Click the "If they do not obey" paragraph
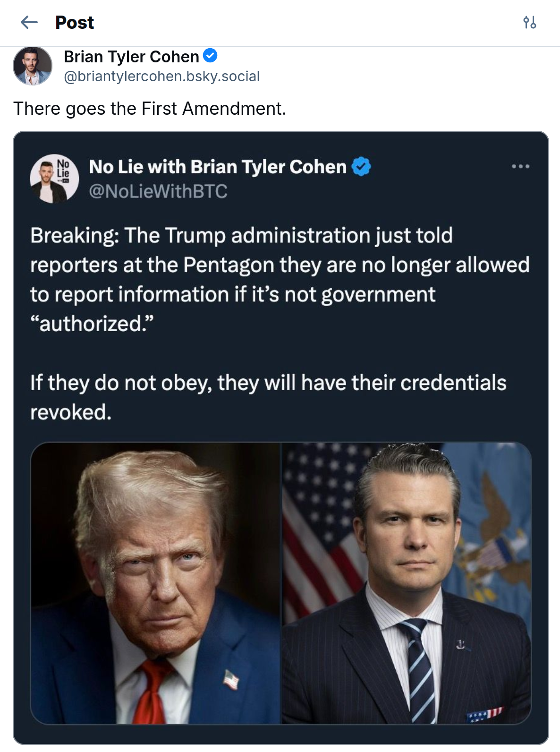This screenshot has height=752, width=560. [x=268, y=397]
